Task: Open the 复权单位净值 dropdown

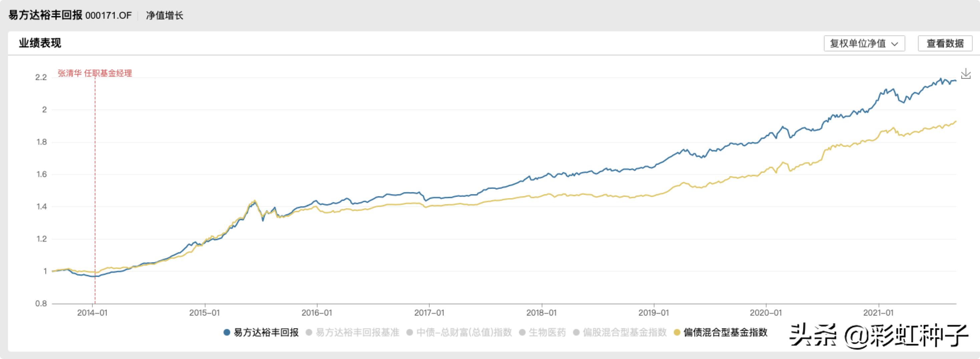Action: pos(864,43)
